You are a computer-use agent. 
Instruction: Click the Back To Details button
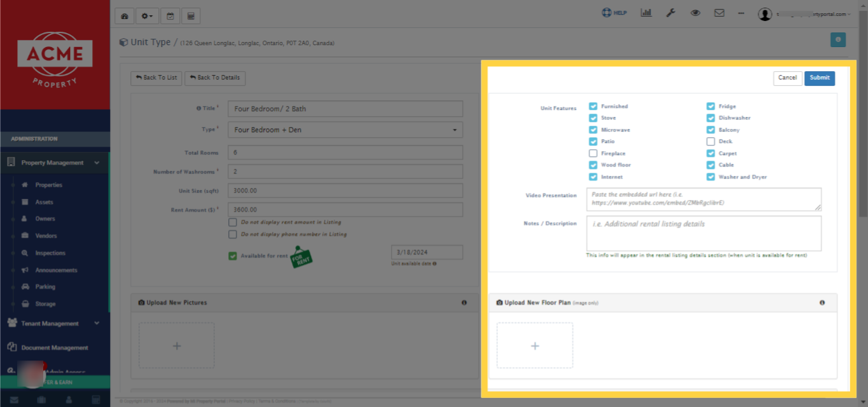coord(215,78)
